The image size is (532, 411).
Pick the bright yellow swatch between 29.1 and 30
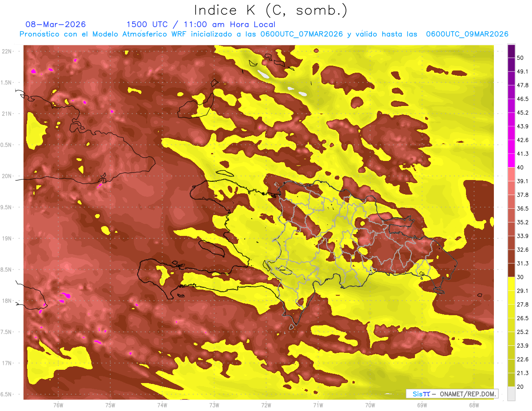(511, 284)
